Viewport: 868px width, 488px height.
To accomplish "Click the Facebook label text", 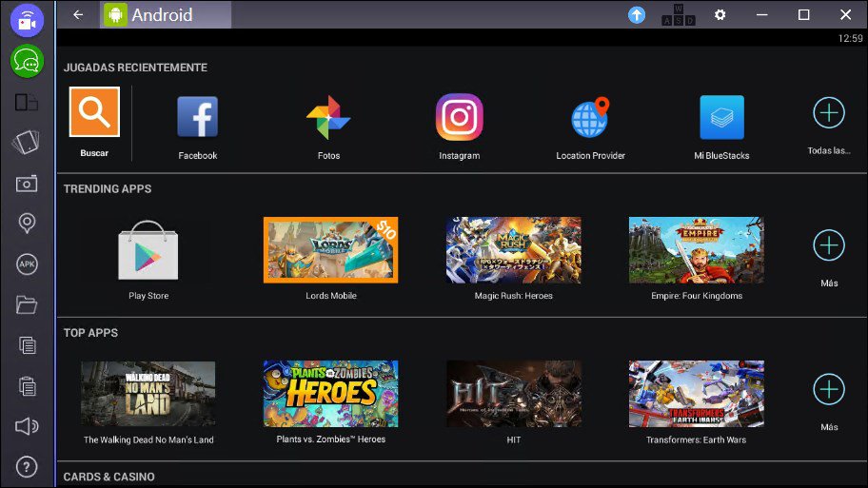I will [x=198, y=156].
